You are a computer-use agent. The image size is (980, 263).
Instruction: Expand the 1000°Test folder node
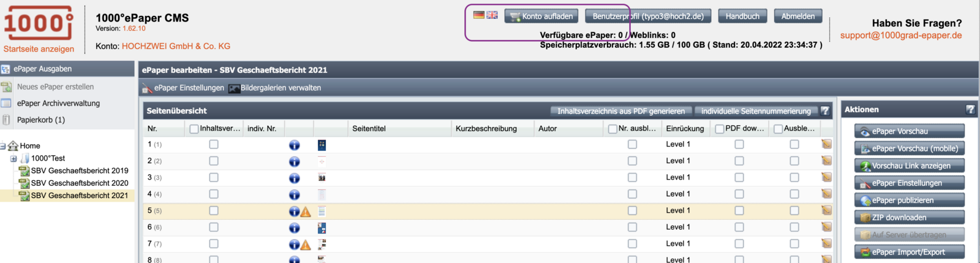[x=13, y=159]
